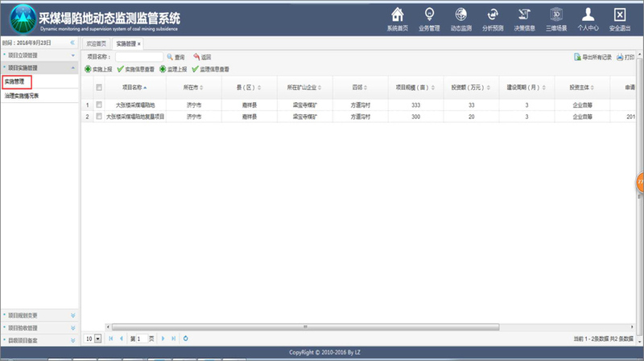Open 个人中心 user icon

tap(588, 15)
